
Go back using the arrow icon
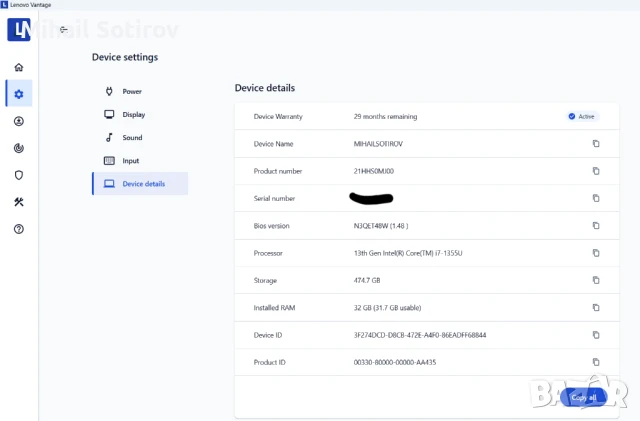pos(63,29)
